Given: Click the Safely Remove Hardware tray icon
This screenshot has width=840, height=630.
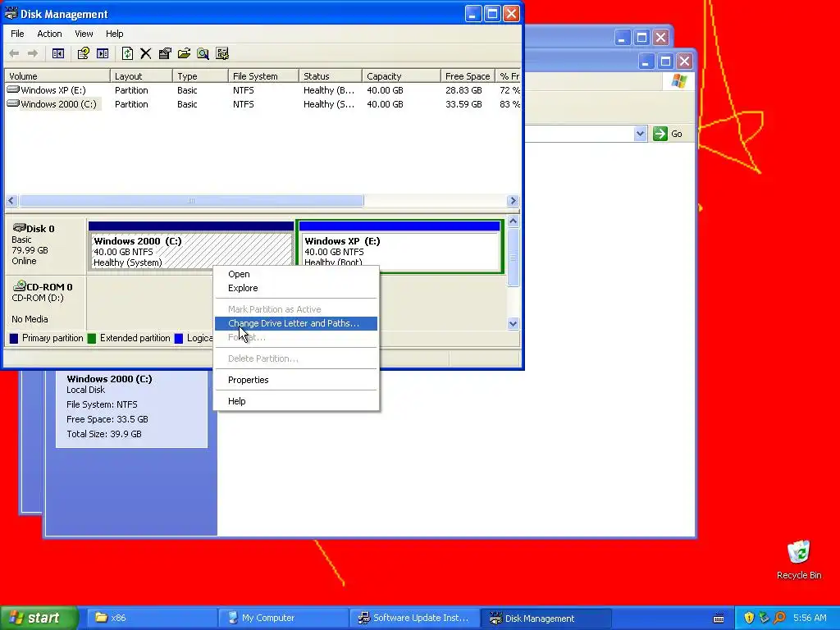Looking at the screenshot, I should click(764, 618).
